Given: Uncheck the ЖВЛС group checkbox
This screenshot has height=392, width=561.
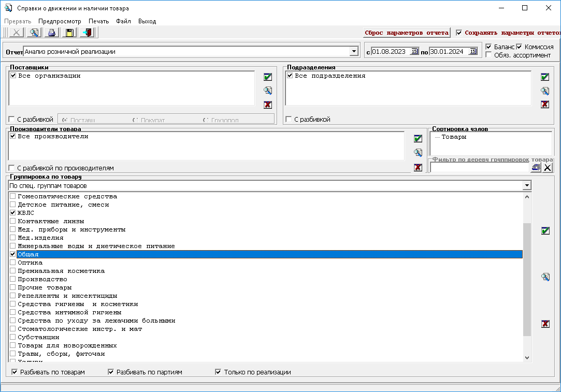Looking at the screenshot, I should pyautogui.click(x=12, y=212).
